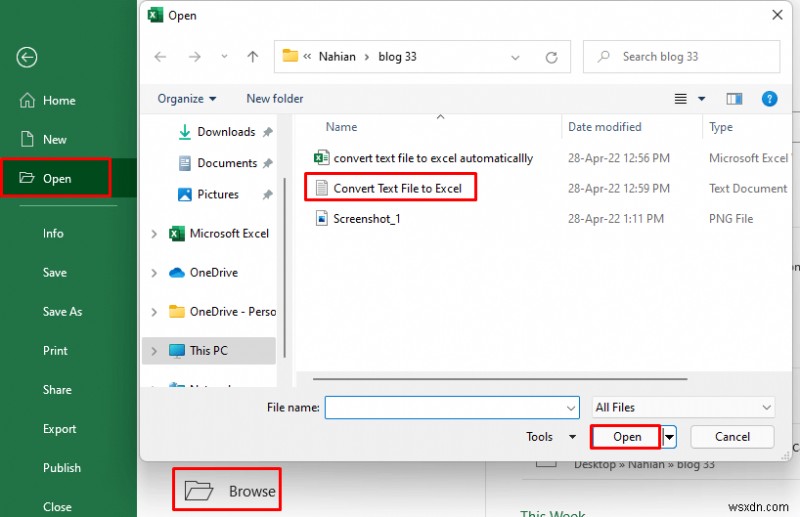800x517 pixels.
Task: Open Help with the blue question icon
Action: 769,99
